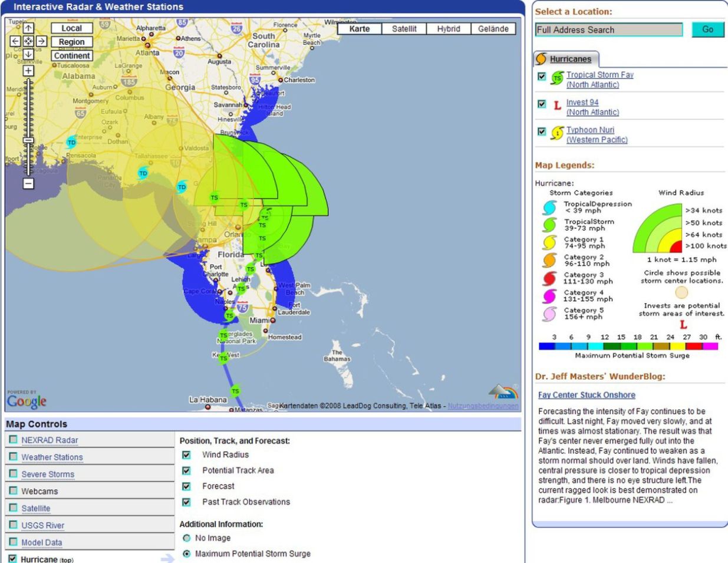Enable the Satellite layer checkbox
This screenshot has height=563, width=728.
click(x=13, y=508)
